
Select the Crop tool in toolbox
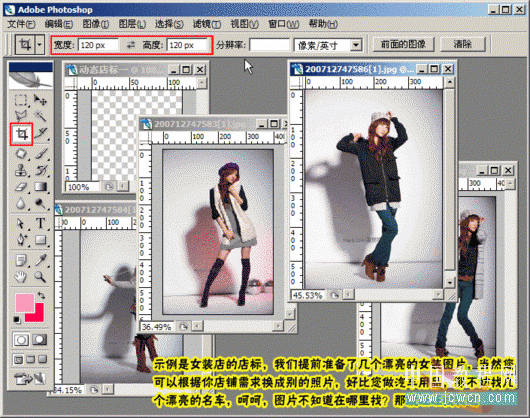(x=21, y=134)
